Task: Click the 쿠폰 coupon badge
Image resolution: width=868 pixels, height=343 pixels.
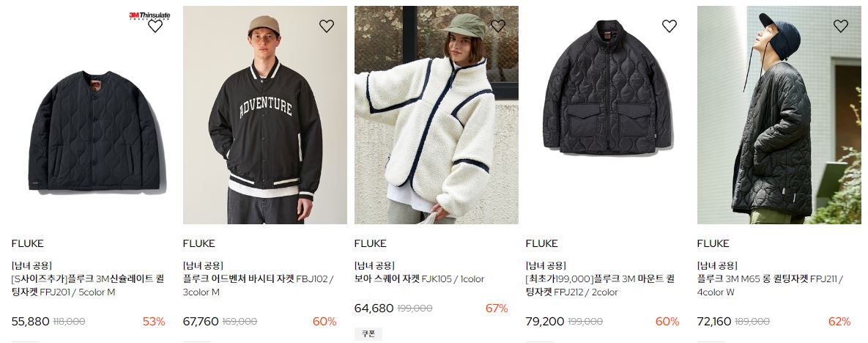Action: click(368, 334)
